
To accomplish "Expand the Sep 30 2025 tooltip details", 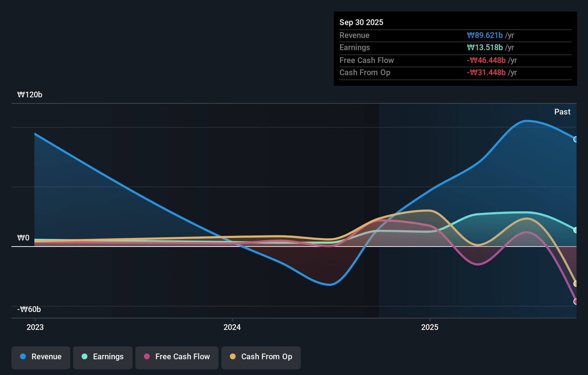I will [361, 22].
